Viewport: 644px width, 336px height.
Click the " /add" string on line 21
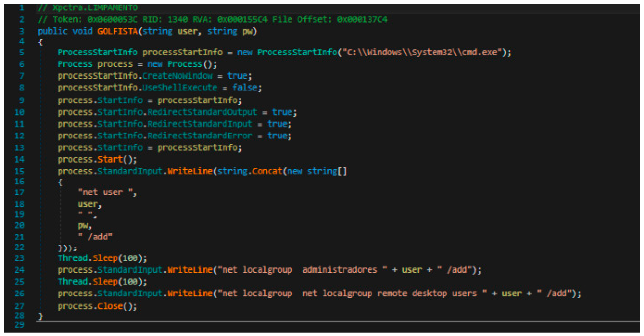coord(96,237)
